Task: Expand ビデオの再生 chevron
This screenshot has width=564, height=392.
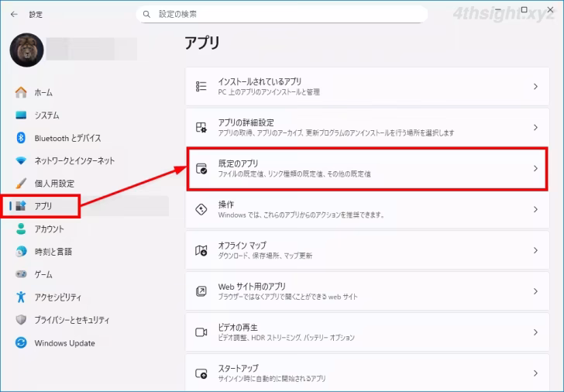Action: coord(535,332)
